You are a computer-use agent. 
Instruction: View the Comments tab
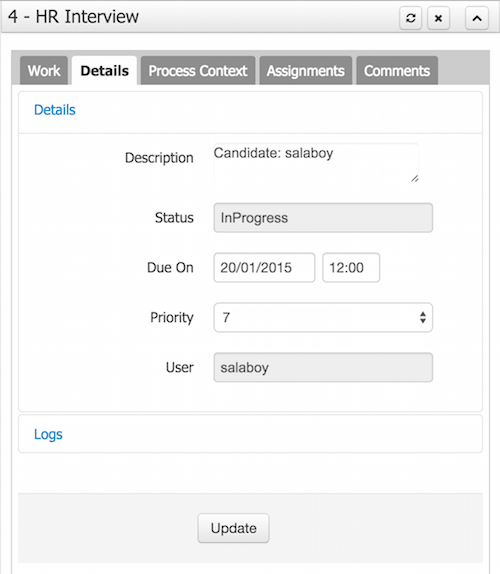[x=397, y=71]
